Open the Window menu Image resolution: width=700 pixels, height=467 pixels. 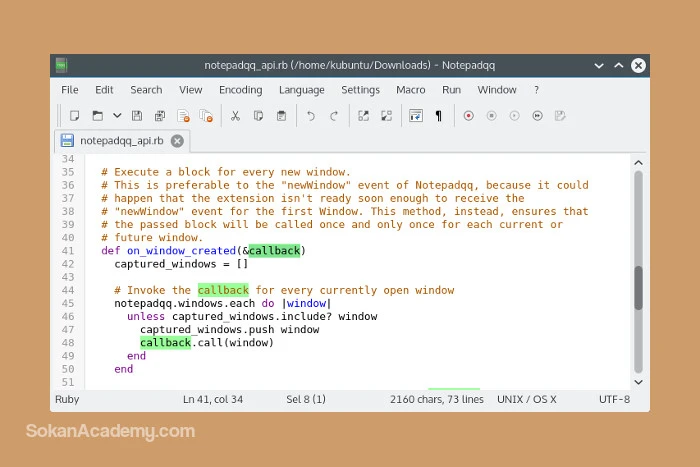click(497, 90)
